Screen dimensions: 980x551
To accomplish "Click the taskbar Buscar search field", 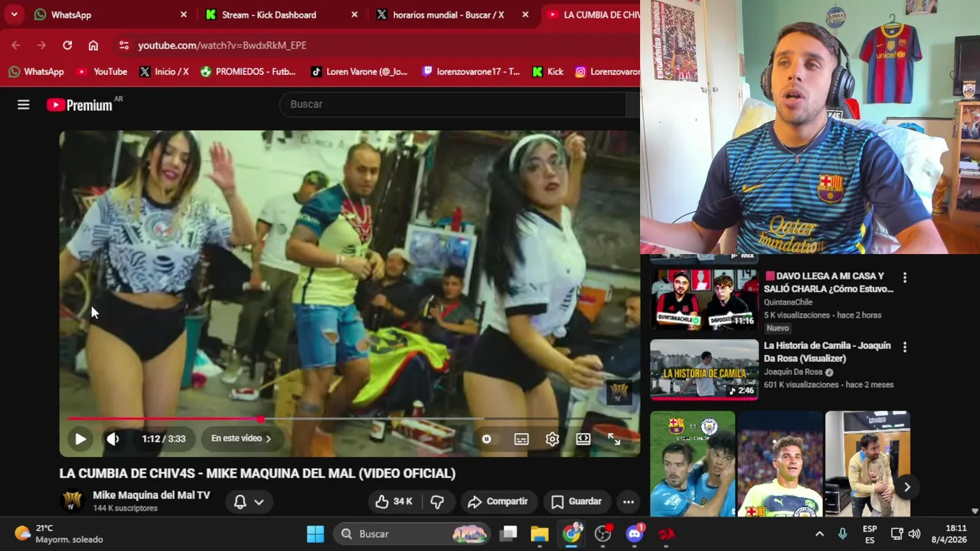I will [x=413, y=533].
